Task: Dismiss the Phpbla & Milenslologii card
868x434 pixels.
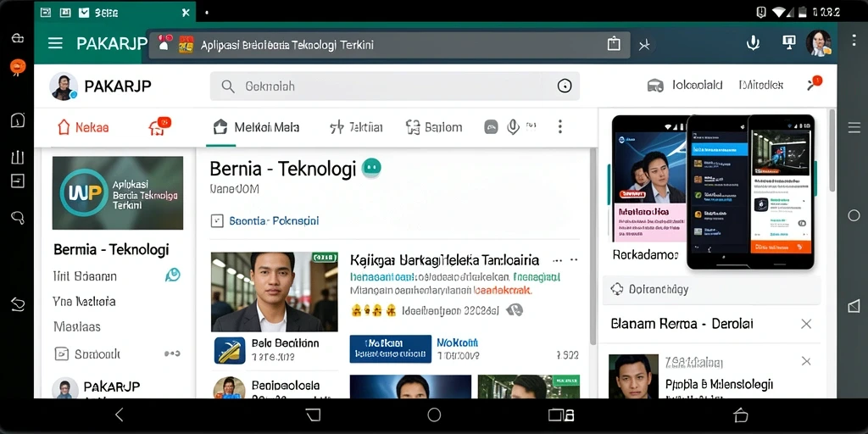Action: click(x=806, y=361)
